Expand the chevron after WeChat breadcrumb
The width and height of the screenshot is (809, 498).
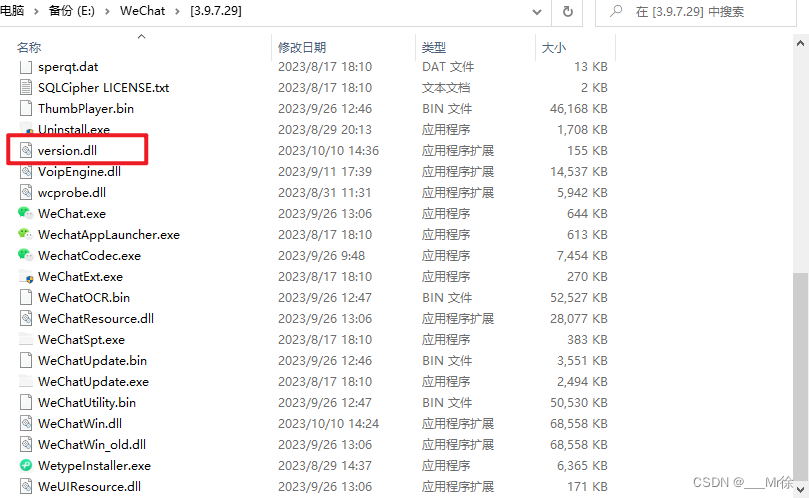(177, 11)
